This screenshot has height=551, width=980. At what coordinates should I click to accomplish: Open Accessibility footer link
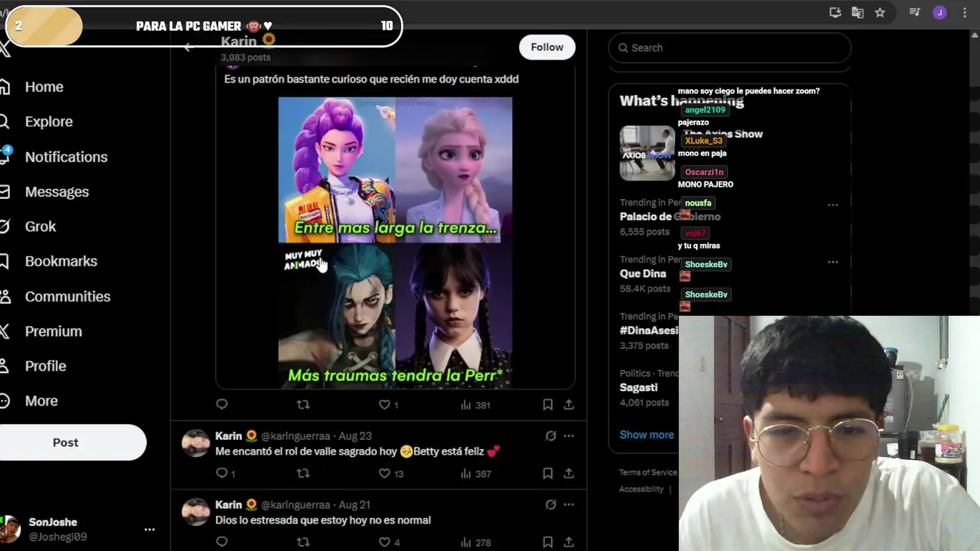point(642,489)
